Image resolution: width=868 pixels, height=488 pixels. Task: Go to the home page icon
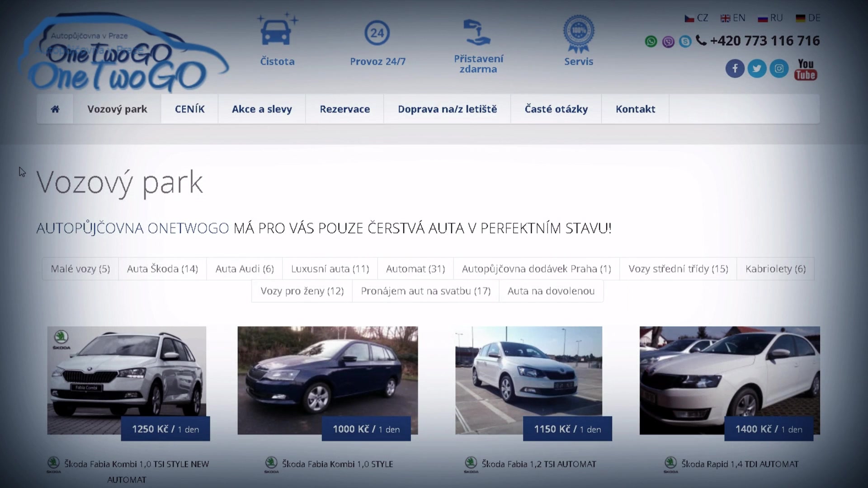click(x=55, y=109)
